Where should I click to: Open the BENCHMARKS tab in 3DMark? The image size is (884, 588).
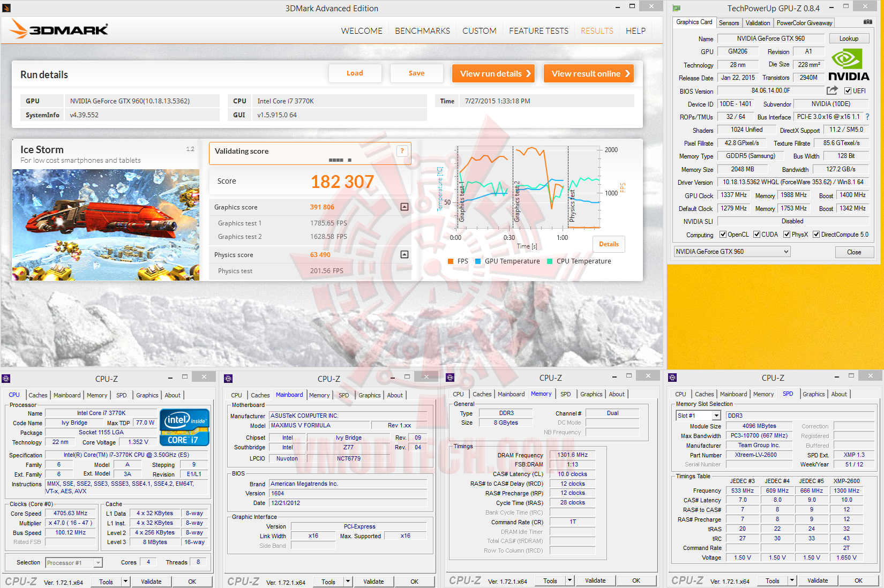[x=423, y=31]
